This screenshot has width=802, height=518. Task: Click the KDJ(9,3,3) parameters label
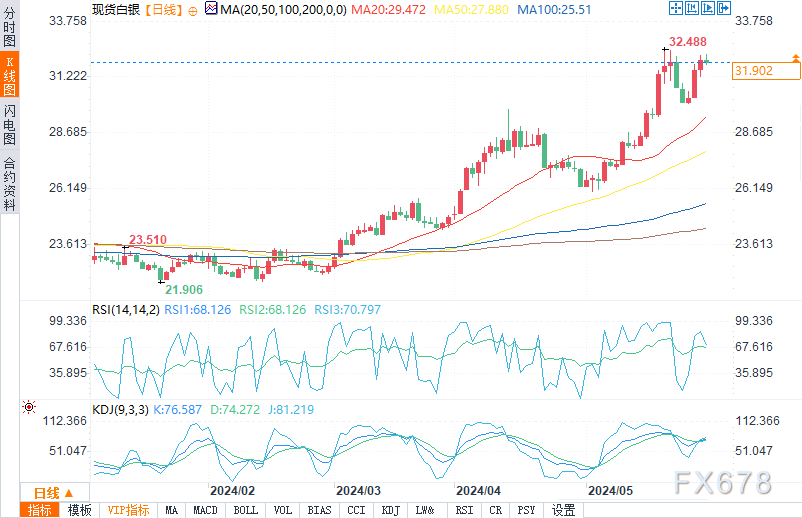[120, 410]
